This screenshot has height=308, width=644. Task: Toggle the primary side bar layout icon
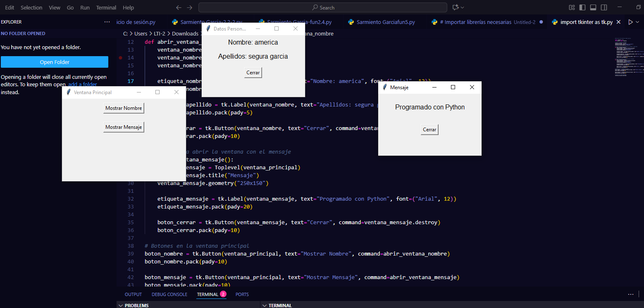click(x=582, y=7)
